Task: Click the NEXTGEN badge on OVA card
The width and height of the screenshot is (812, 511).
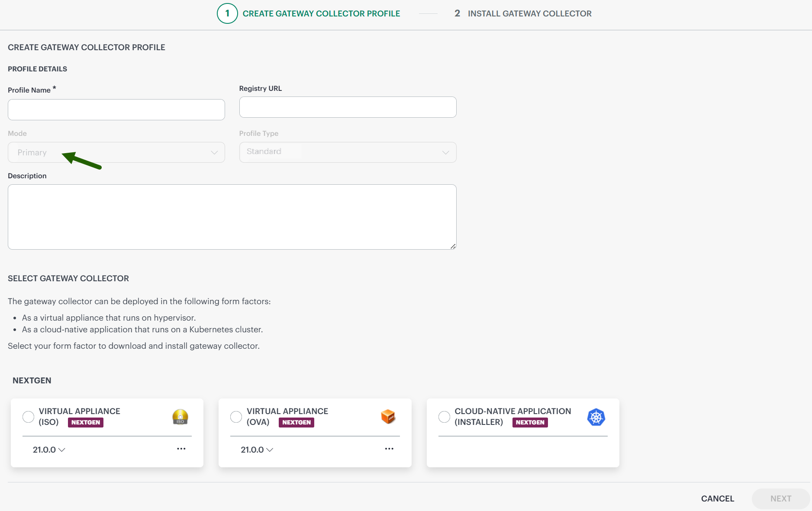Action: tap(296, 422)
